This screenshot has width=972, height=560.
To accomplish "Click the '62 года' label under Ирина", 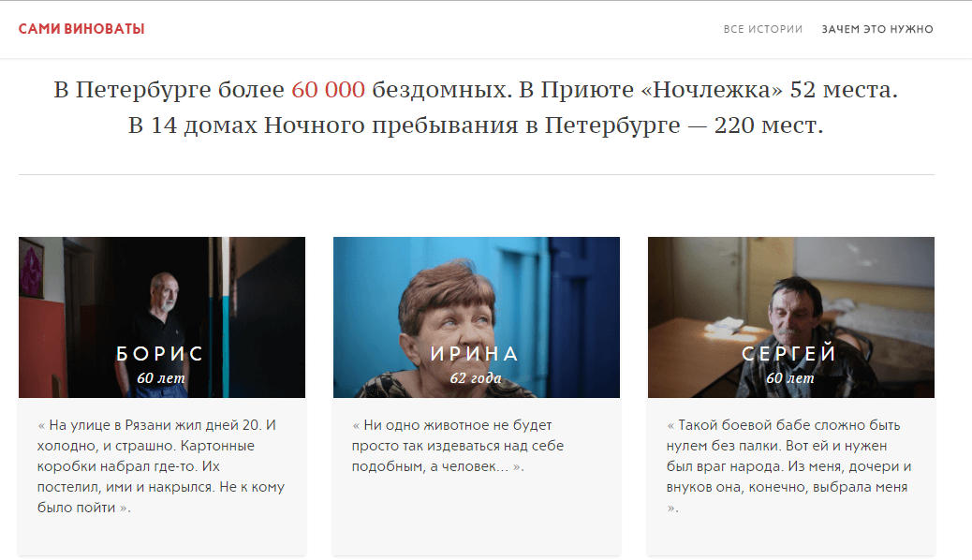I will pos(476,377).
